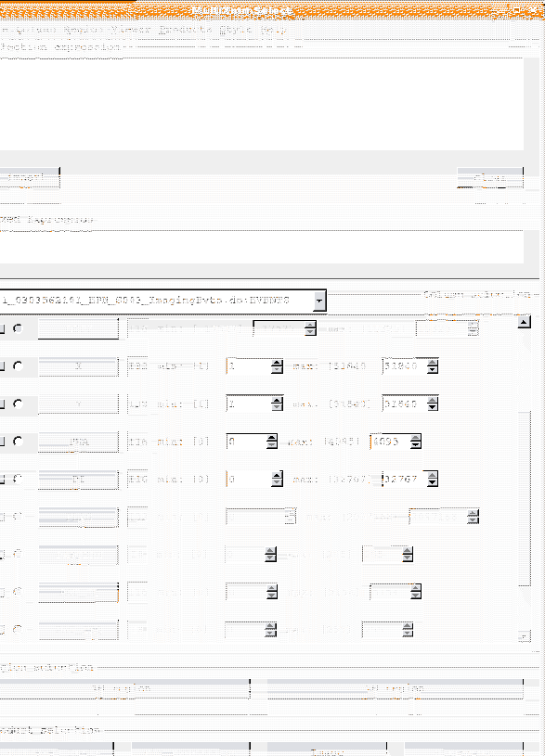This screenshot has height=756, width=545.
Task: Focus the PHA min value field
Action: point(246,442)
